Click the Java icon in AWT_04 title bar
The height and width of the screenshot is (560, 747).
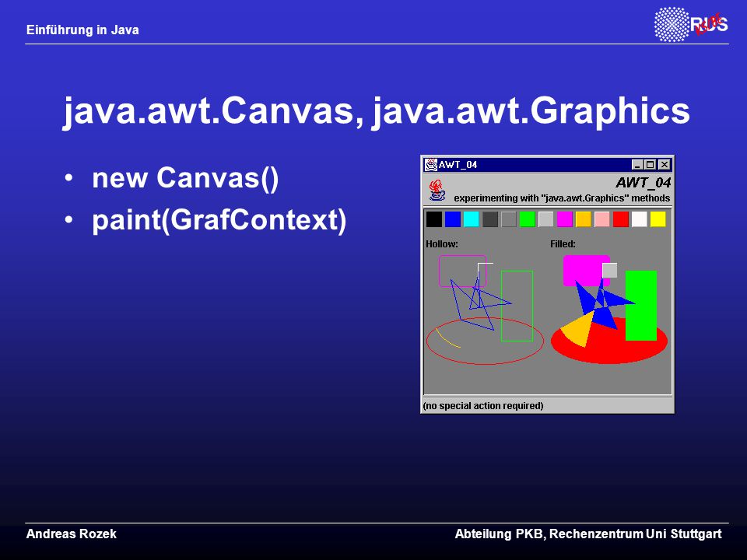point(431,165)
